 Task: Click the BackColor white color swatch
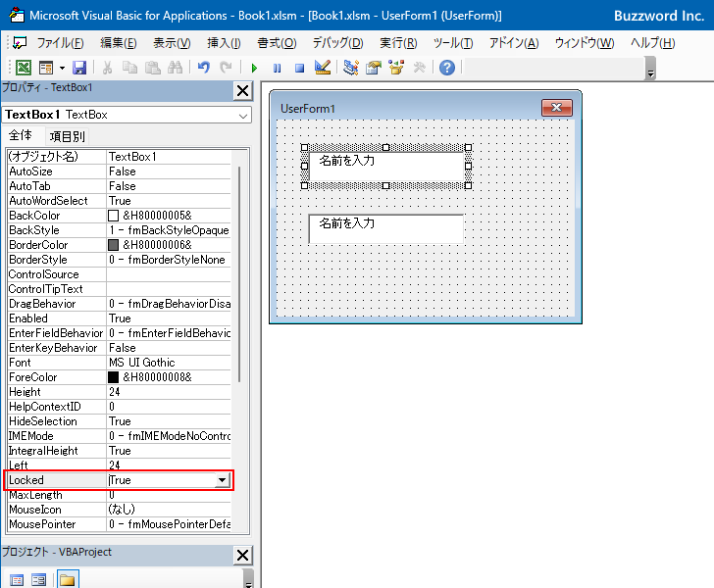tap(114, 216)
